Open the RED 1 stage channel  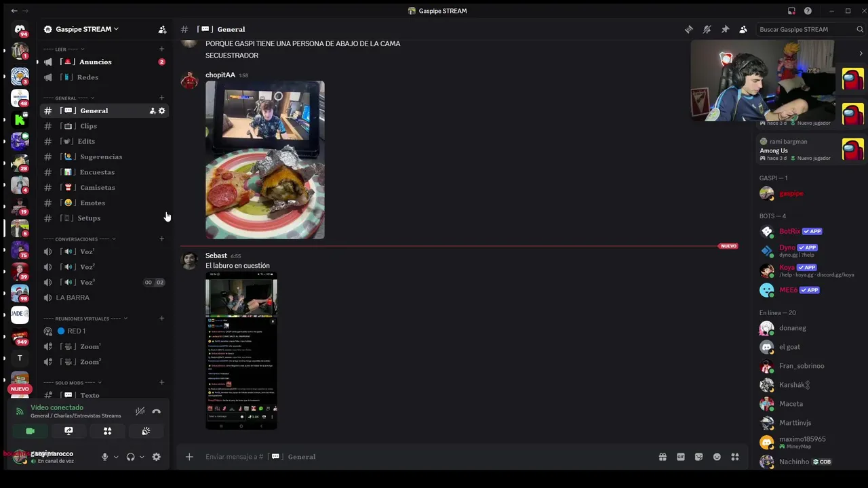click(104, 331)
